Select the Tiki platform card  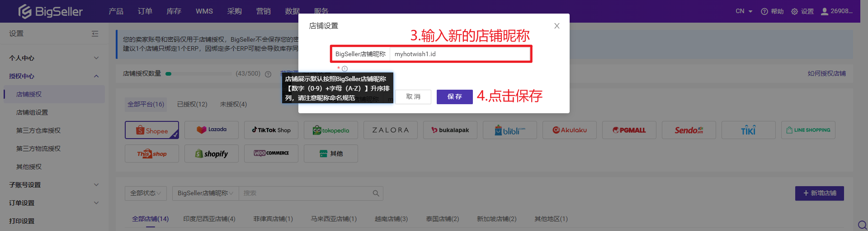(749, 130)
